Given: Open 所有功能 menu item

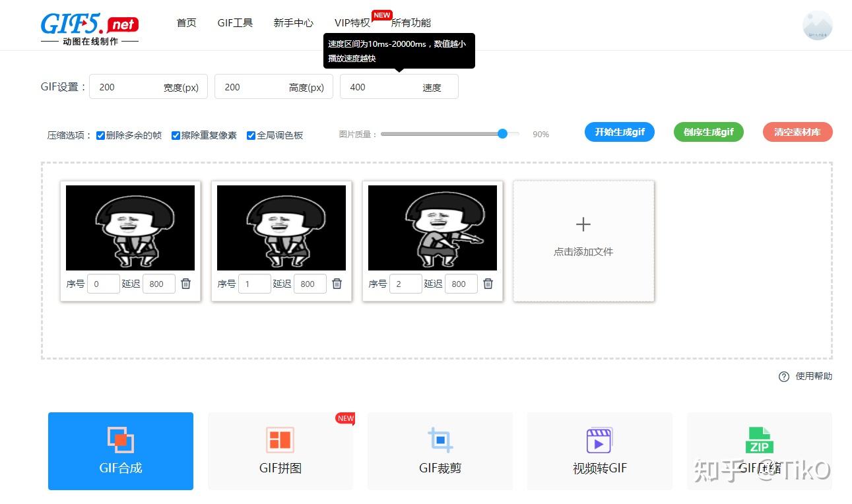Looking at the screenshot, I should [x=411, y=23].
